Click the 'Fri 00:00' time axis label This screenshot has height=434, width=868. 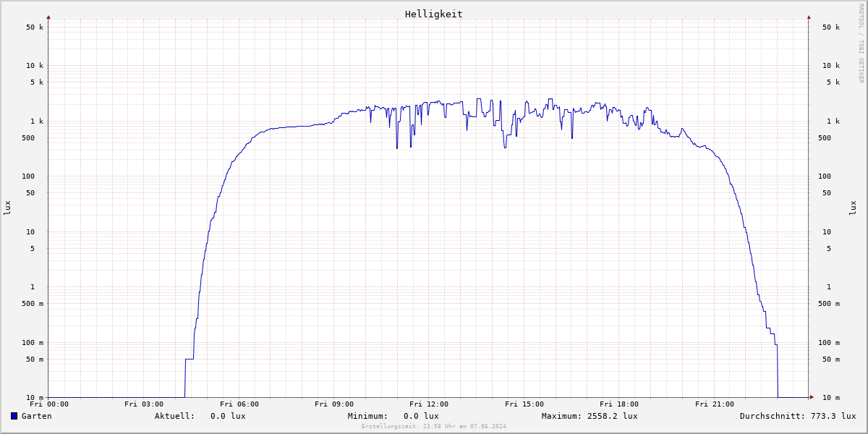(49, 404)
